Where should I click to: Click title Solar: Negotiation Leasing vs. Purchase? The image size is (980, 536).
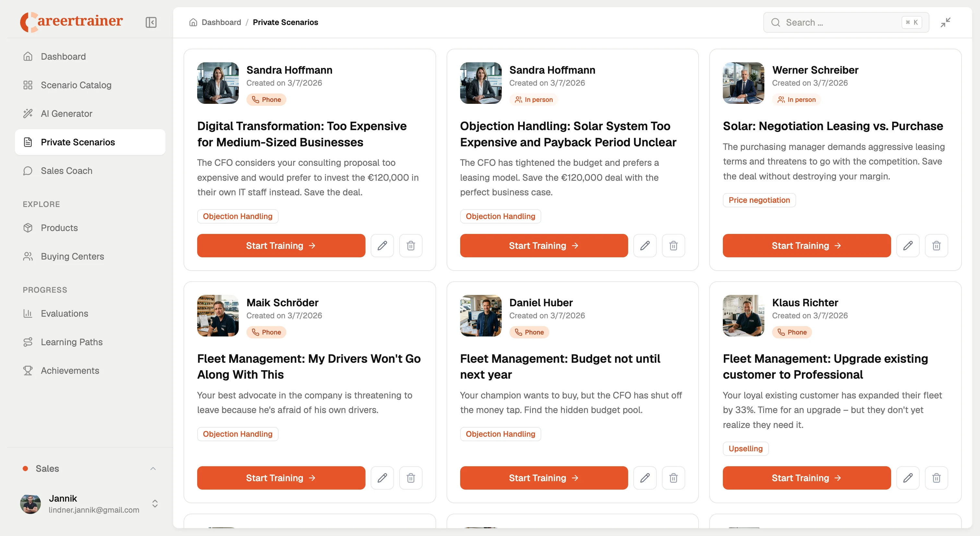tap(833, 126)
